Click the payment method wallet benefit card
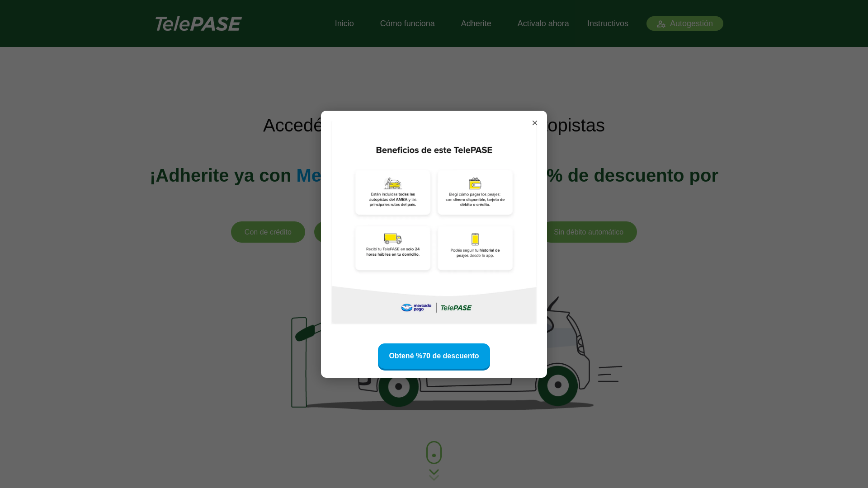This screenshot has height=488, width=868. coord(475,192)
